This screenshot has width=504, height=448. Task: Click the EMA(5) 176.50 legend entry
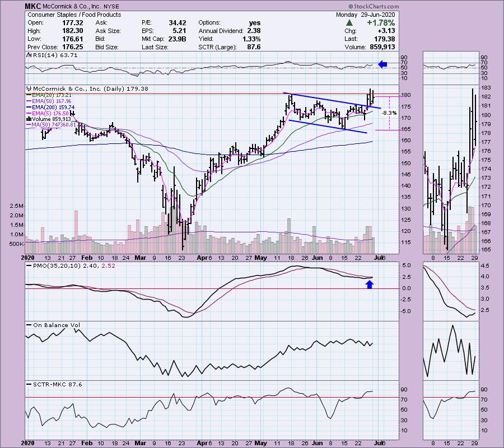tap(50, 114)
